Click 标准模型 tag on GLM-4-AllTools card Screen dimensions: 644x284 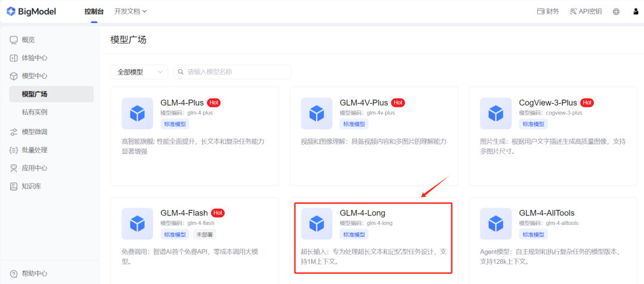click(x=534, y=234)
